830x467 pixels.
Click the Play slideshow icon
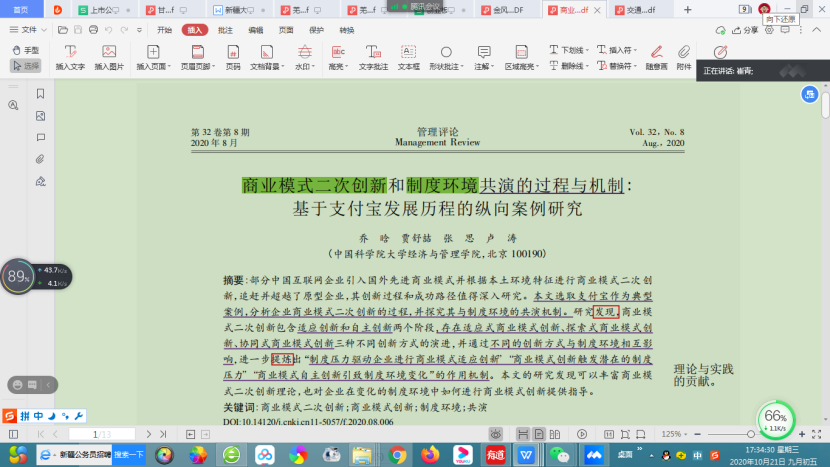[582, 434]
